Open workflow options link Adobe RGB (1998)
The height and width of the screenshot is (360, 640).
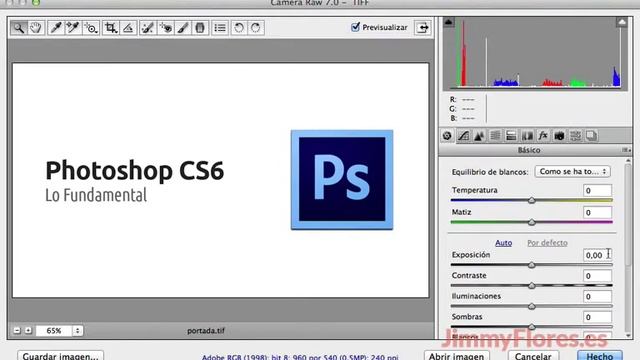tap(300, 357)
